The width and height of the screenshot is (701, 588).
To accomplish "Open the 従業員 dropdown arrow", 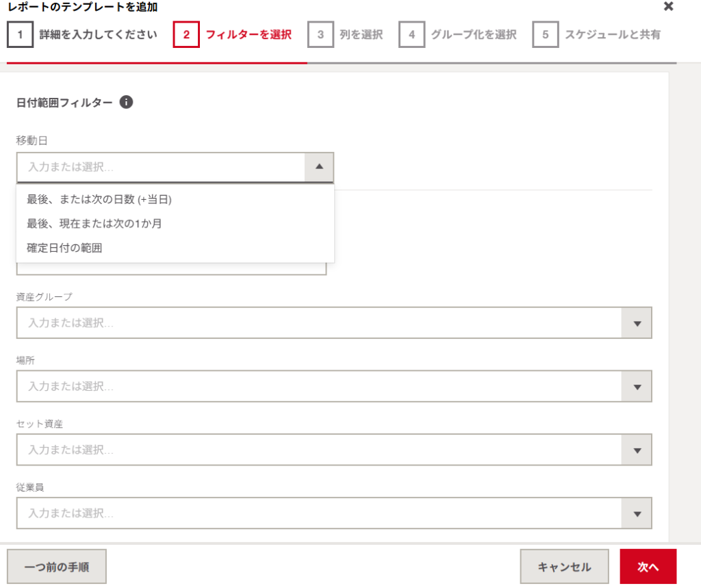I will click(x=637, y=514).
